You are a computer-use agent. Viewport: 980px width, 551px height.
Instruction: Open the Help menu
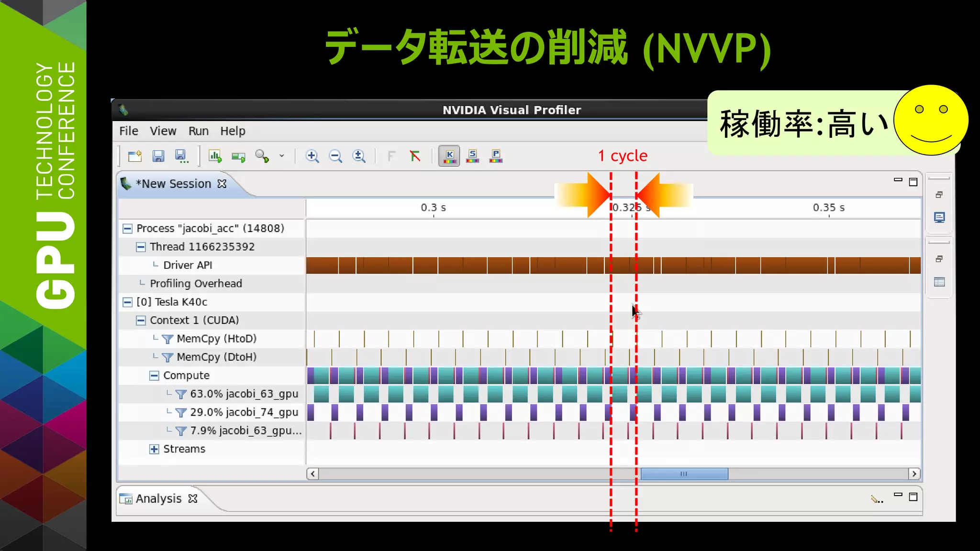[233, 131]
